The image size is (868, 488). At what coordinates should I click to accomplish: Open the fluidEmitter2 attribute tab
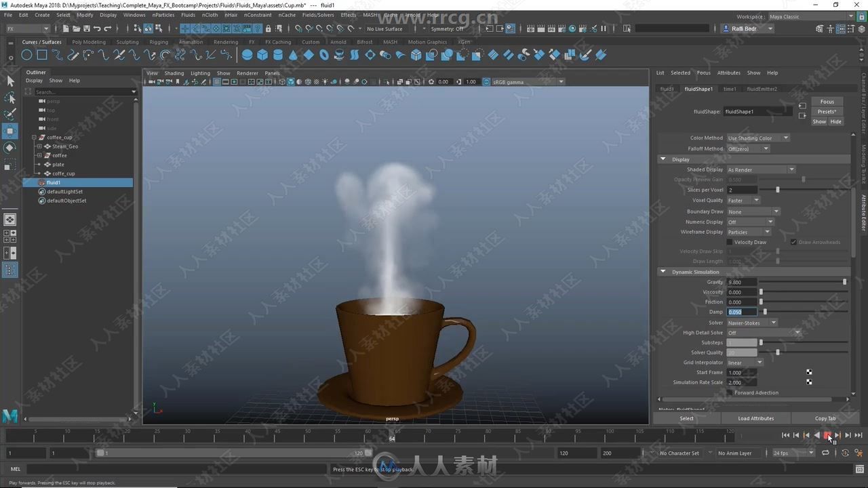coord(762,89)
